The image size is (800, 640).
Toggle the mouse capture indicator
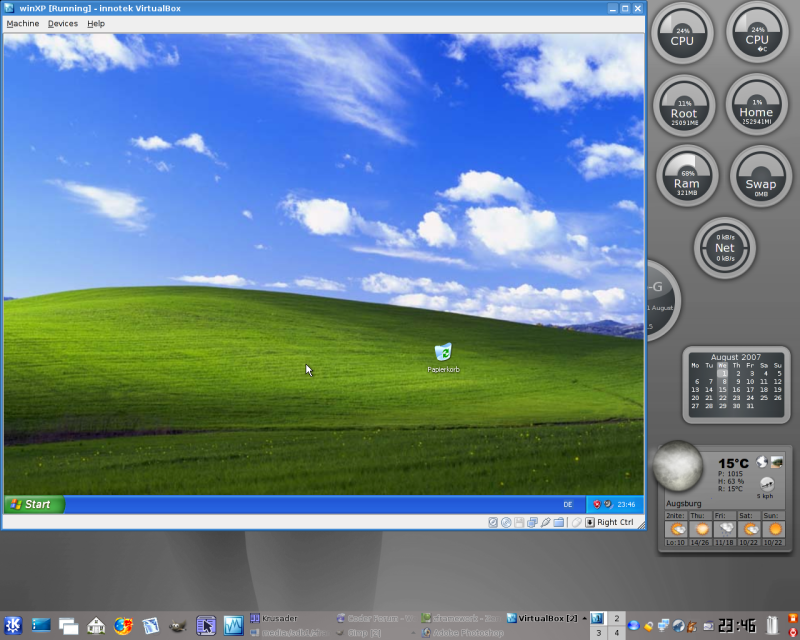click(x=576, y=522)
